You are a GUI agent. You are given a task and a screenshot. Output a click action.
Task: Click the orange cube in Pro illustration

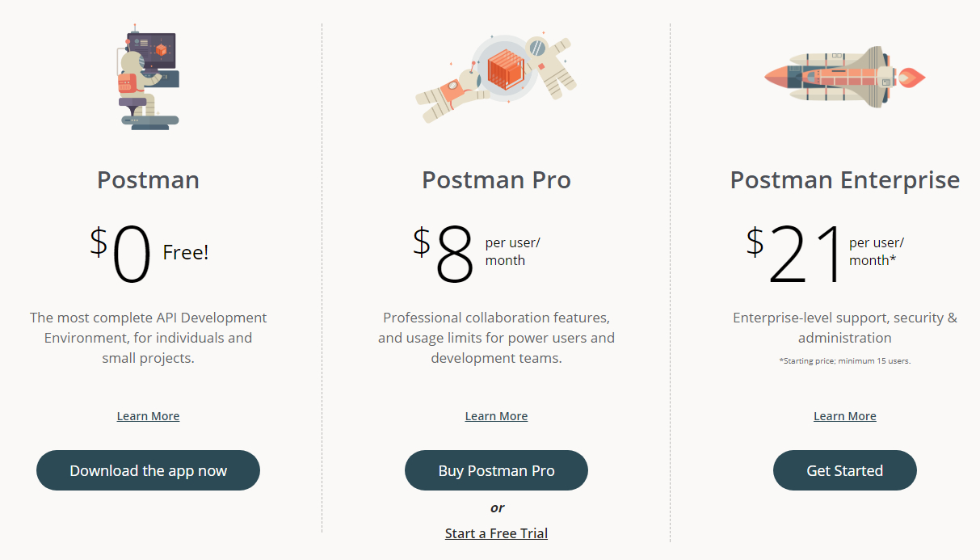tap(505, 69)
